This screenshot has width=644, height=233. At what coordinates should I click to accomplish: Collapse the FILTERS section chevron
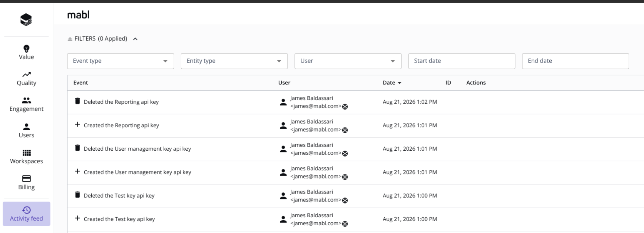pyautogui.click(x=135, y=39)
